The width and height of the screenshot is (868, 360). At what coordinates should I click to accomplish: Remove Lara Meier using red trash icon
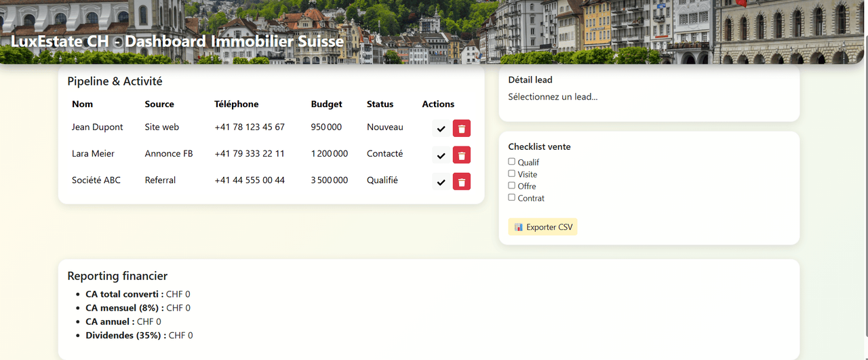click(x=462, y=155)
